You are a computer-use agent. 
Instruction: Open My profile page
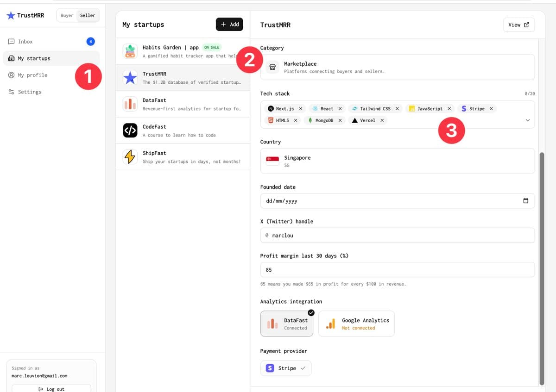(x=51, y=75)
